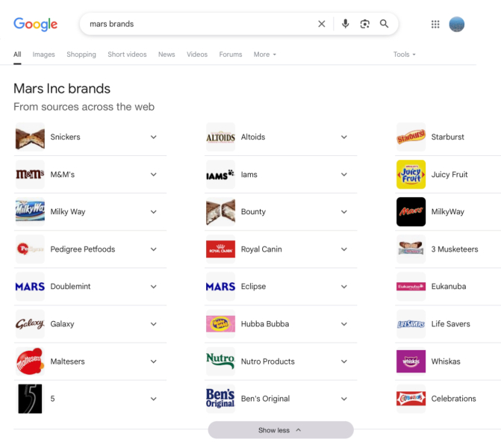Expand the Bounty chevron
Viewport: 501px width, 448px height.
pyautogui.click(x=343, y=212)
